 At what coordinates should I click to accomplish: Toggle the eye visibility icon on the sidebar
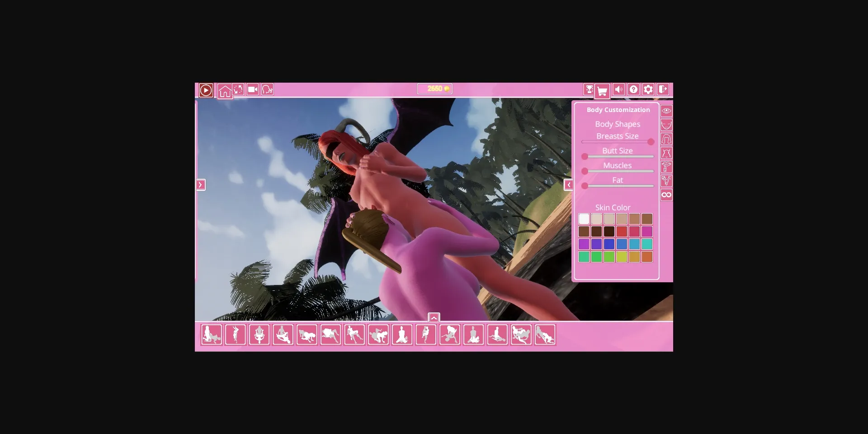point(667,111)
